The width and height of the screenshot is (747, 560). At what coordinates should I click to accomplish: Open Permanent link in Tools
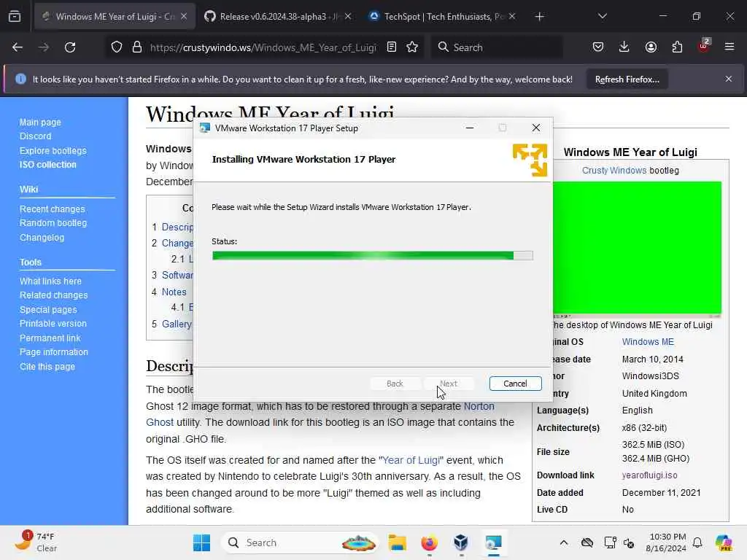tap(50, 338)
